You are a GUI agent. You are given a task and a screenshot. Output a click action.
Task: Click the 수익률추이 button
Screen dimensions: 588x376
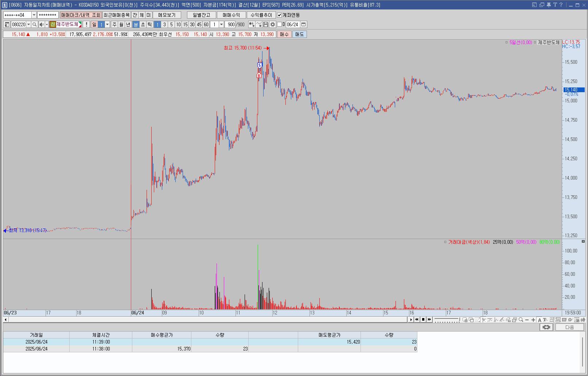click(261, 15)
